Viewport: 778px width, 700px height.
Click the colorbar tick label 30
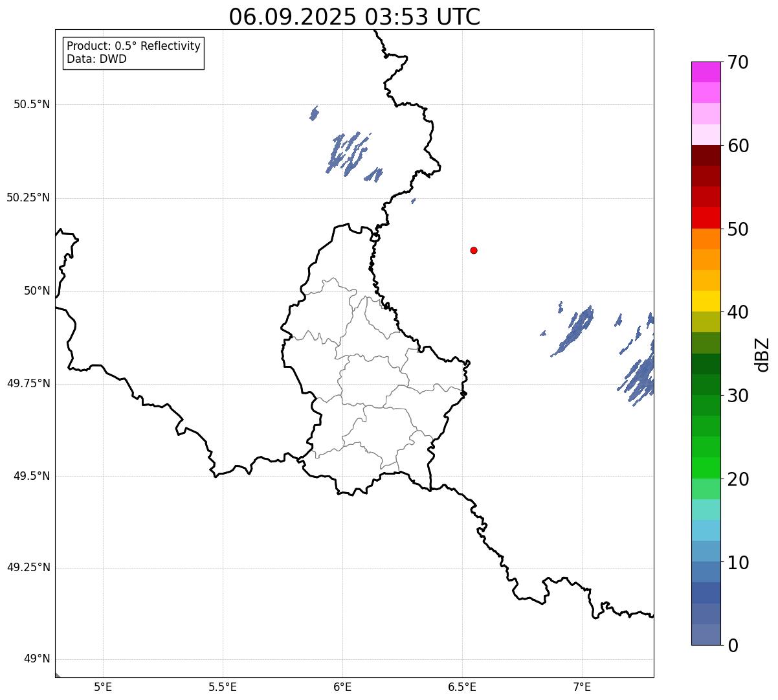click(738, 396)
